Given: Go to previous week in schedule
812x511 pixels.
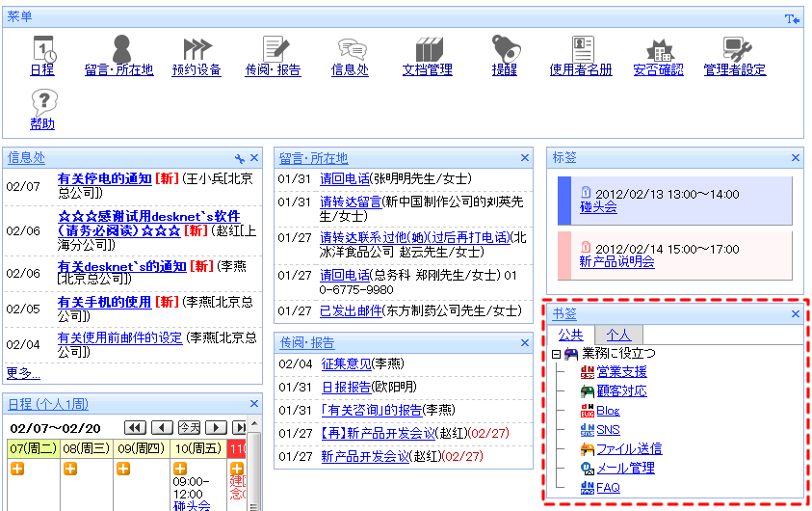Looking at the screenshot, I should point(163,427).
